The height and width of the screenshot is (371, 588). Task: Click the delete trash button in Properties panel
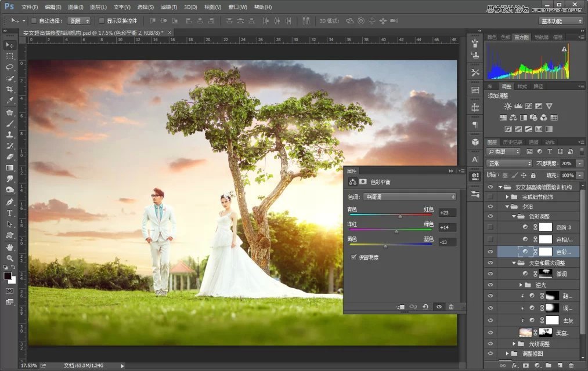451,307
